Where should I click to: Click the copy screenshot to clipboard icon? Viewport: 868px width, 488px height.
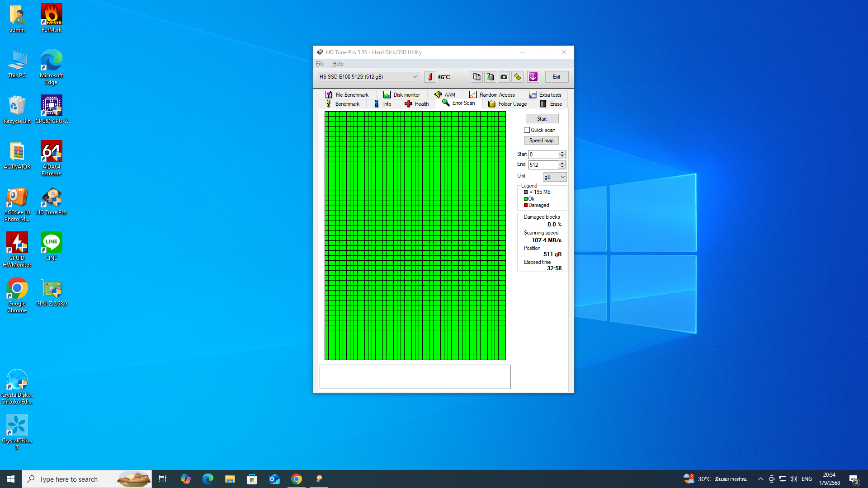(x=490, y=77)
